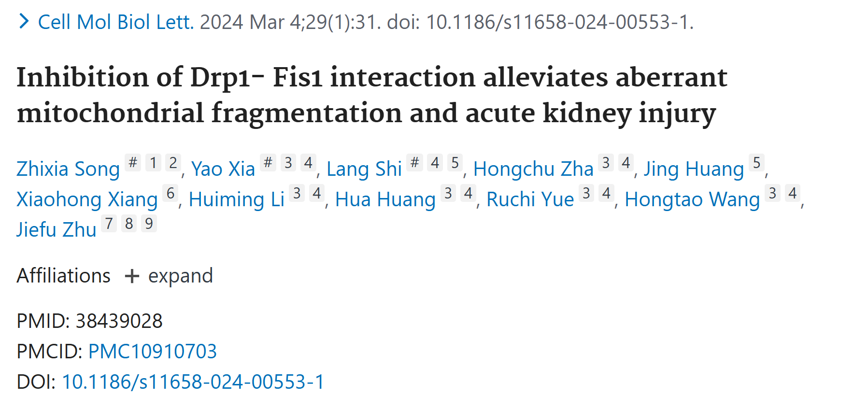Click affiliation badge 9 after Jiefu Zhu
The image size is (868, 396).
click(149, 224)
